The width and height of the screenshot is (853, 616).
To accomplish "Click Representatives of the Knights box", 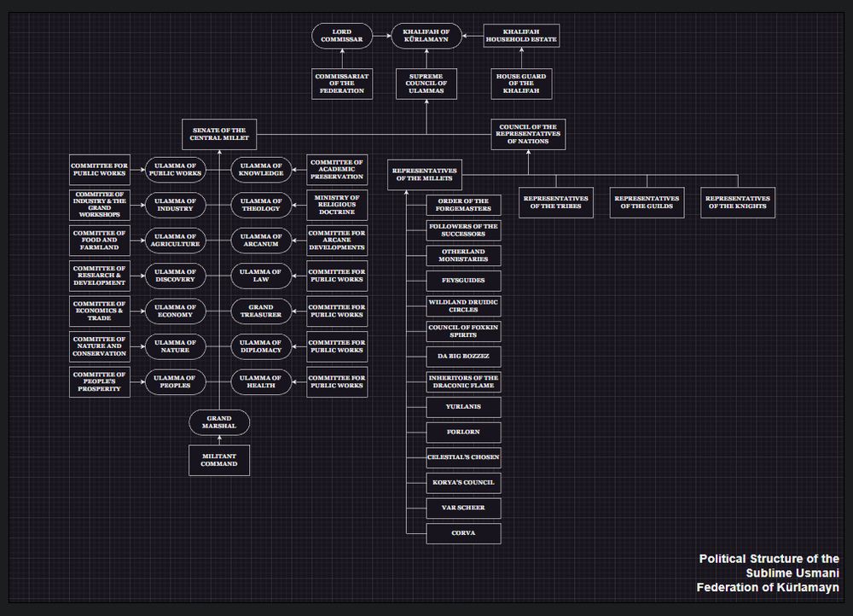I will [738, 202].
